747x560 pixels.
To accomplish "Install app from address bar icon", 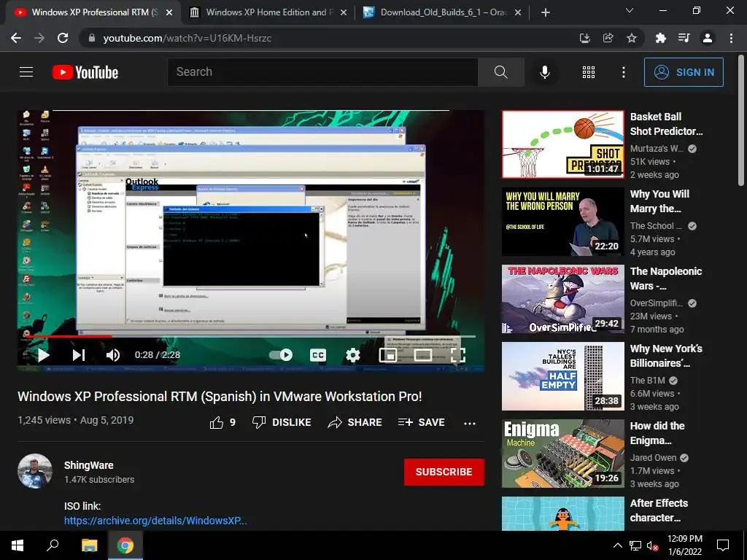I will [x=584, y=38].
